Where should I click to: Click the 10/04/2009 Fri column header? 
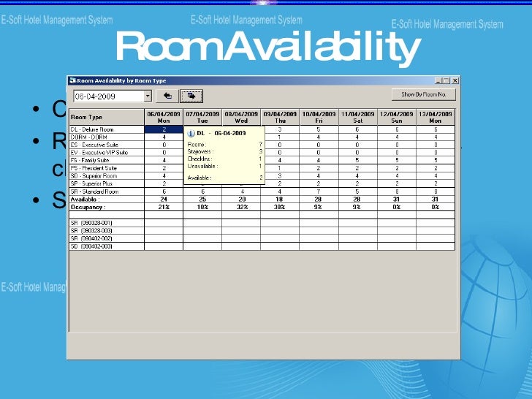tap(319, 117)
